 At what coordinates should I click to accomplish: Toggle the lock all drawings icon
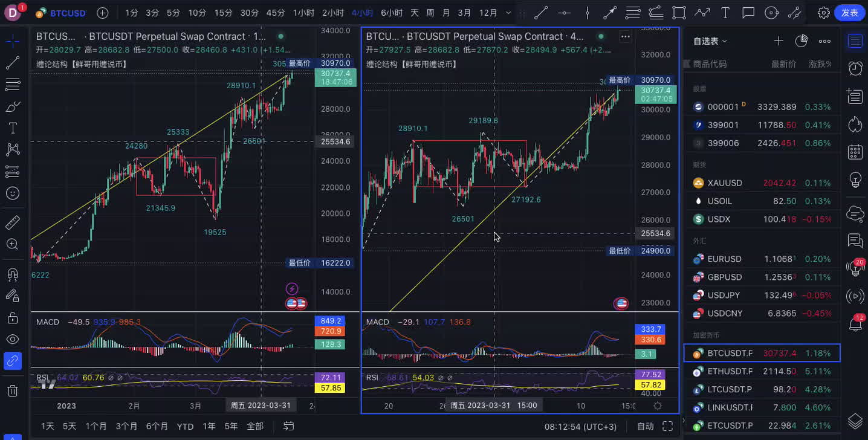(12, 318)
